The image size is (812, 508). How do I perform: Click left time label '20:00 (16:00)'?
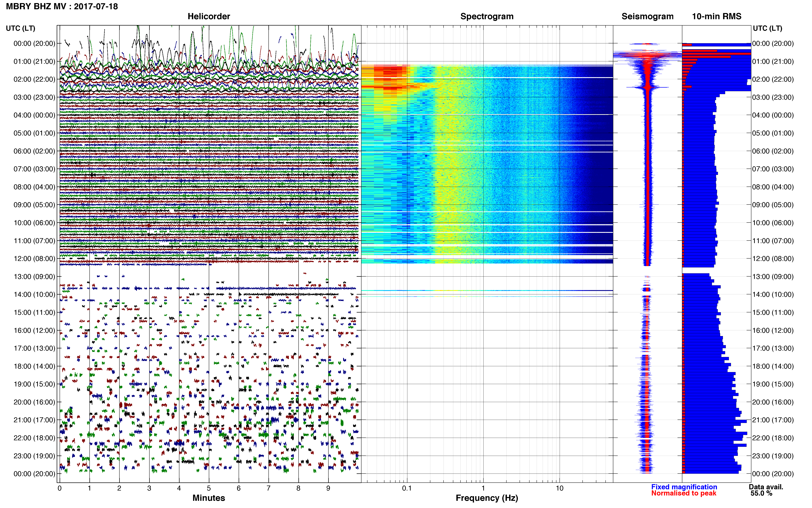click(34, 402)
